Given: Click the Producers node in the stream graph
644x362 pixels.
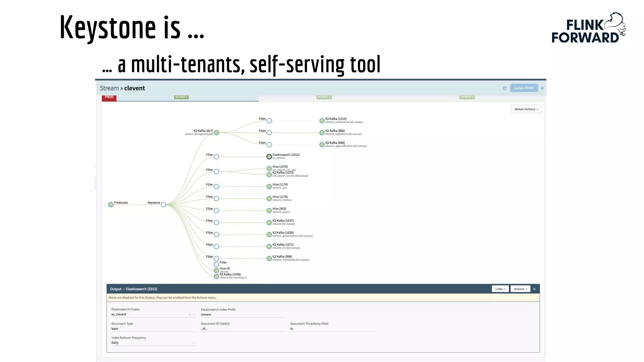Looking at the screenshot, I should [111, 205].
